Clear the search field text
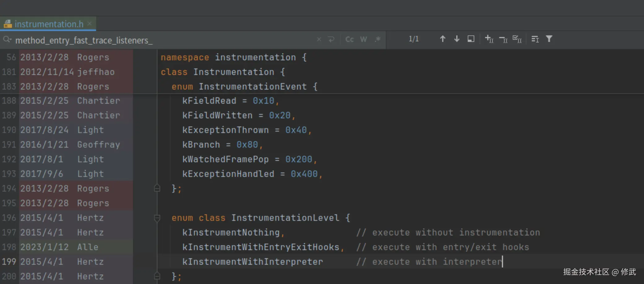 click(x=319, y=39)
